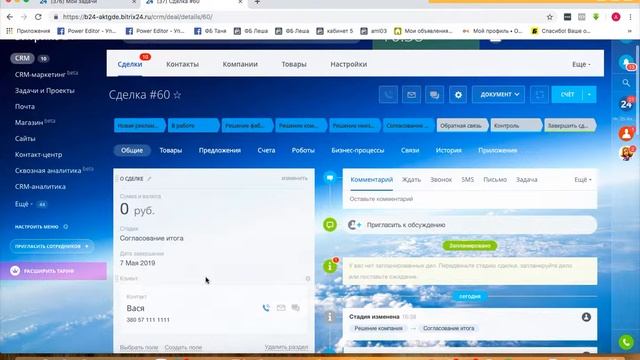Screen dimensions: 640x360
Task: Click Пригласить к обсуждению field
Action: [x=470, y=225]
